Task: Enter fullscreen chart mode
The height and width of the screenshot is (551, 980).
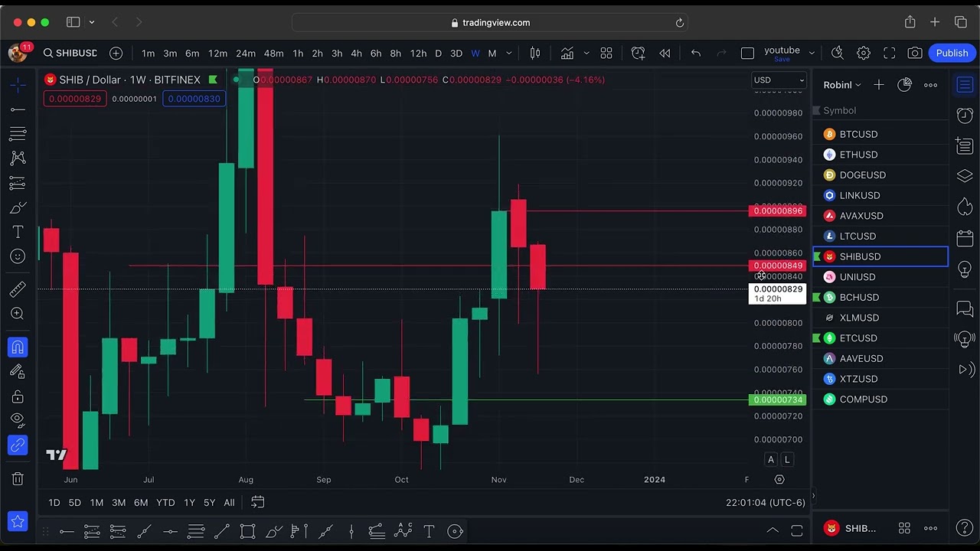Action: (x=890, y=53)
